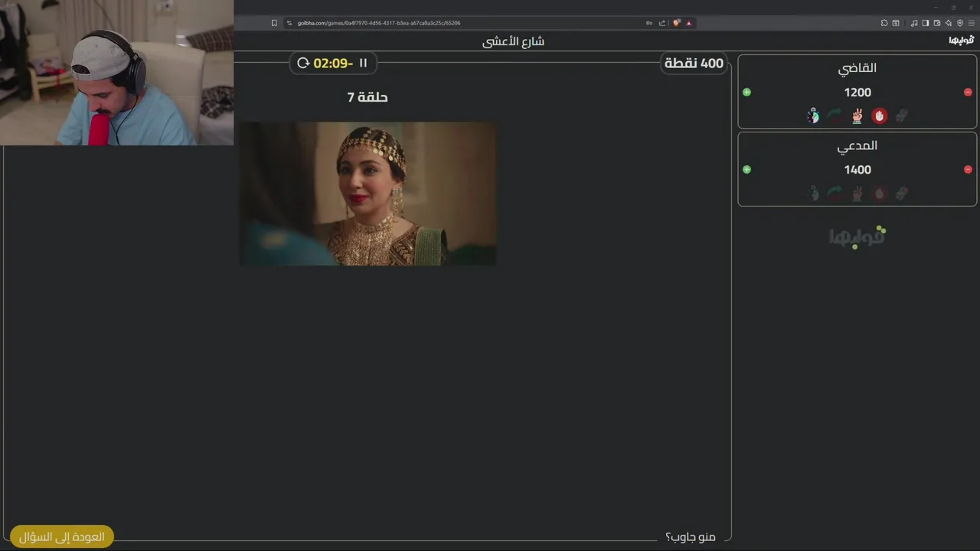Subtract points from المدعي team with red minus
Screen dimensions: 980x551
tap(968, 170)
